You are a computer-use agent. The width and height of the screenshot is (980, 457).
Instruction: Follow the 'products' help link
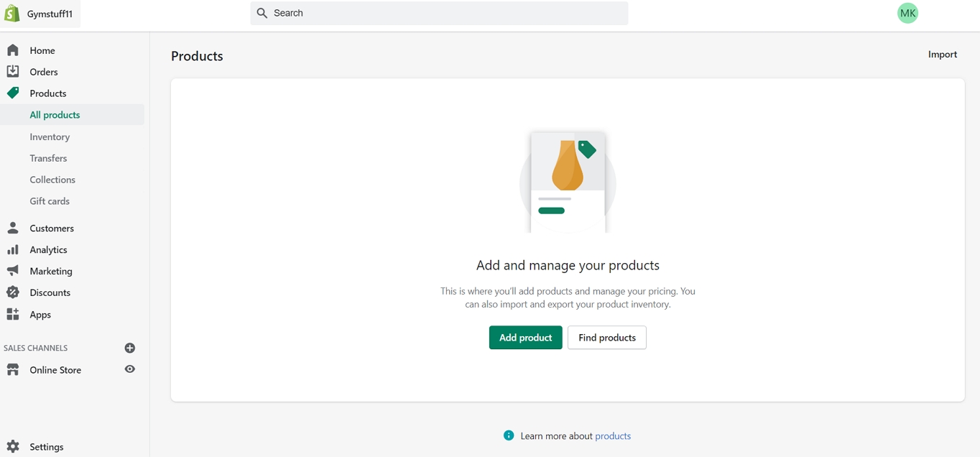[613, 436]
